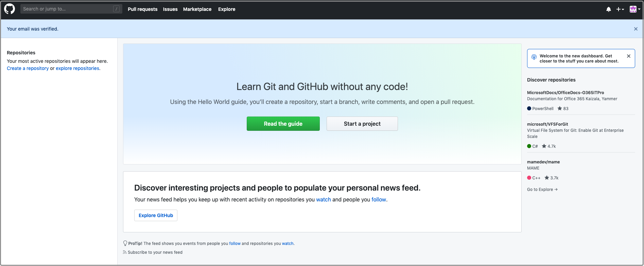Focus the Search or jump to field
Viewport: 644px width, 266px height.
pyautogui.click(x=71, y=9)
